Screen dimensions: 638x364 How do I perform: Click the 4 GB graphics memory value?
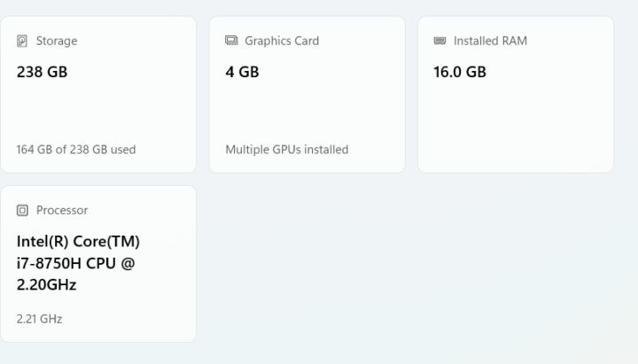242,73
